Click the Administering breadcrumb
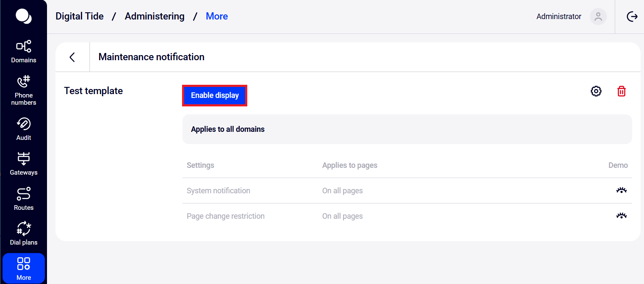644x284 pixels. click(x=155, y=17)
